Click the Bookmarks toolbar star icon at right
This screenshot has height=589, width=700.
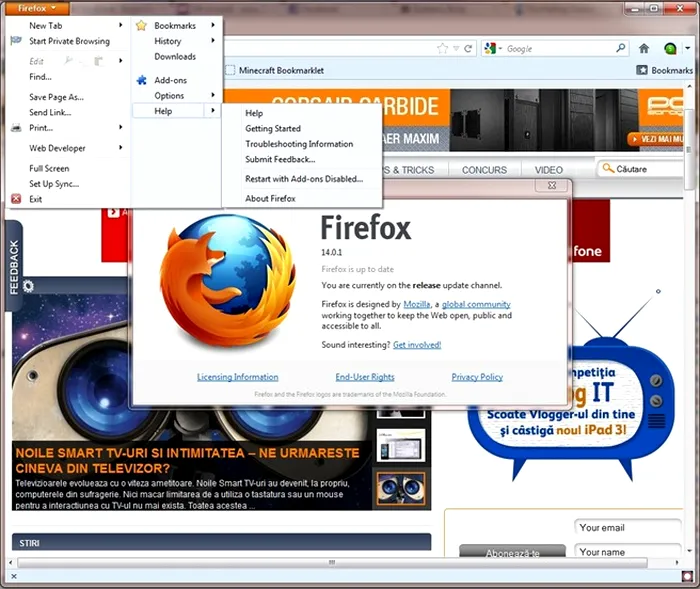[x=642, y=70]
